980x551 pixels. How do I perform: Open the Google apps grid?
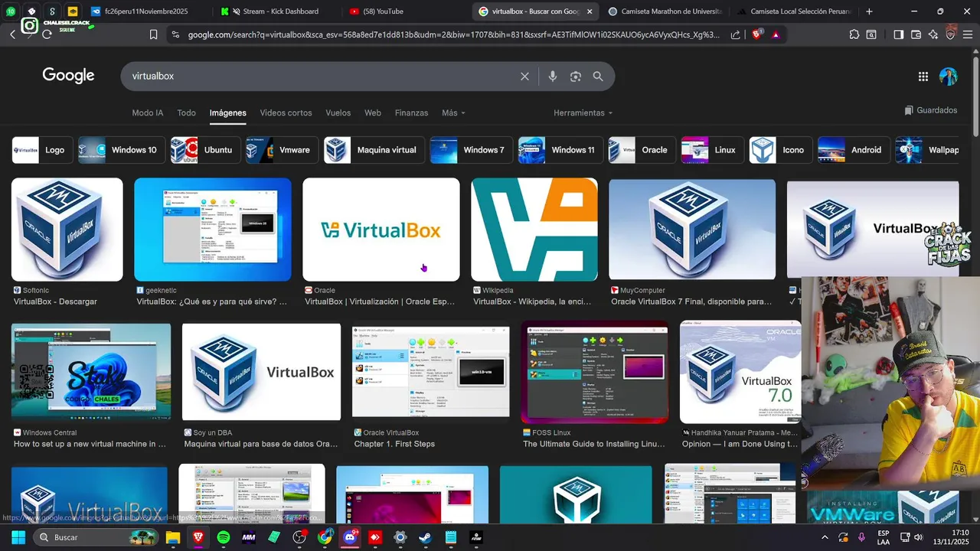point(923,77)
